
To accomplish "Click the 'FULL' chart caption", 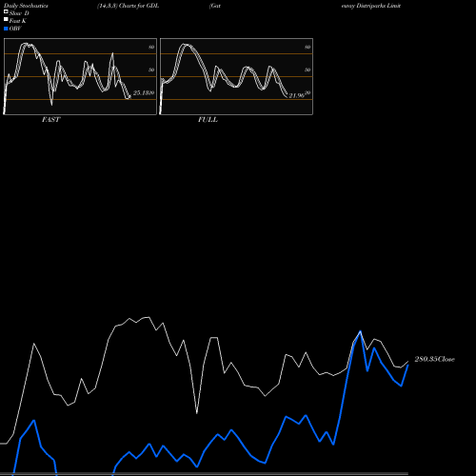I will coord(208,120).
